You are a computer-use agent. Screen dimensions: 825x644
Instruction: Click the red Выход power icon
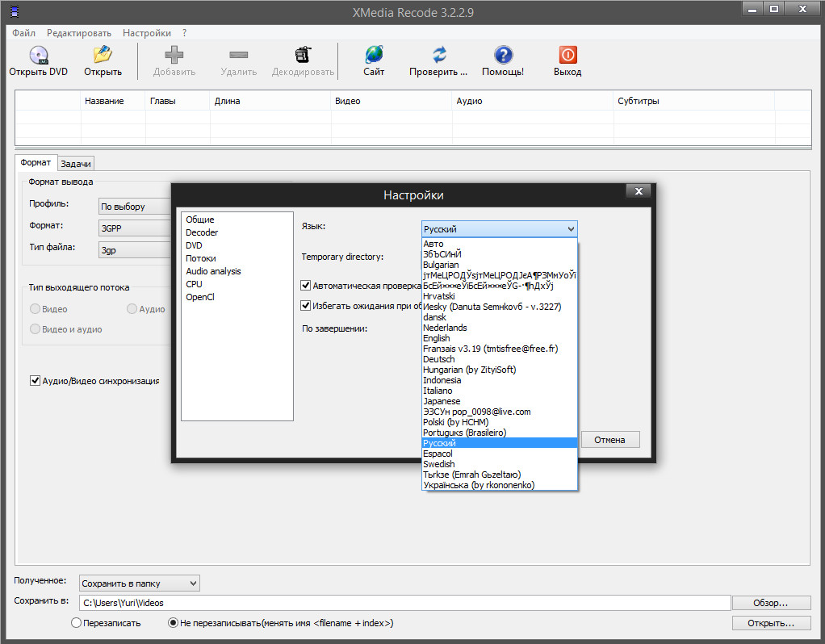(x=567, y=55)
